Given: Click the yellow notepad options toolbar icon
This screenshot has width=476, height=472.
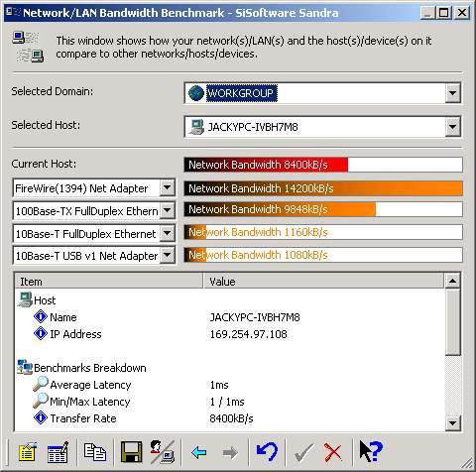Looking at the screenshot, I should click(28, 451).
